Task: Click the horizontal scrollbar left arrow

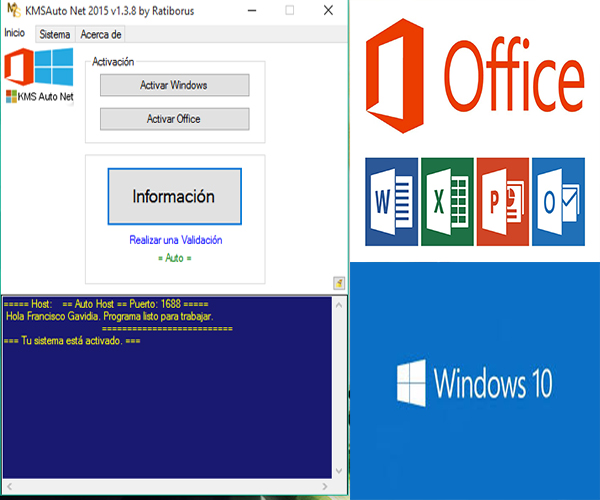Action: point(10,486)
